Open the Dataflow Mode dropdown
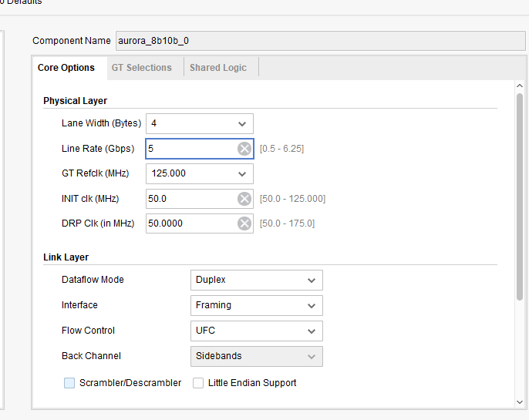The image size is (529, 420). point(256,280)
